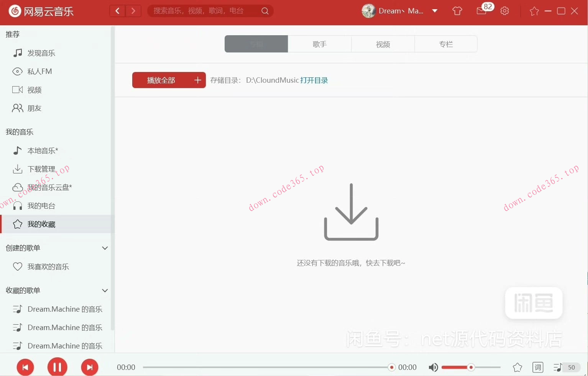Image resolution: width=588 pixels, height=376 pixels.
Task: Click the Dream、Ma... username
Action: tap(401, 11)
